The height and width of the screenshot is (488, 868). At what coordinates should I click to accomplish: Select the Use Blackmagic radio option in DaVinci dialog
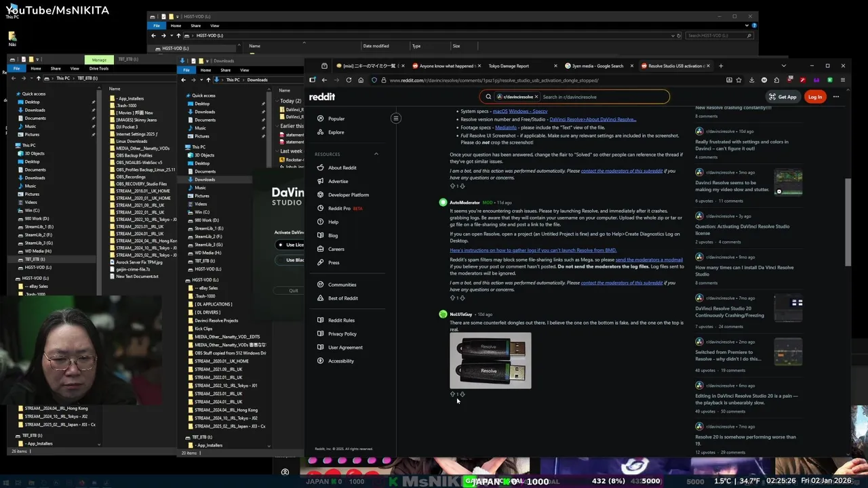click(281, 260)
